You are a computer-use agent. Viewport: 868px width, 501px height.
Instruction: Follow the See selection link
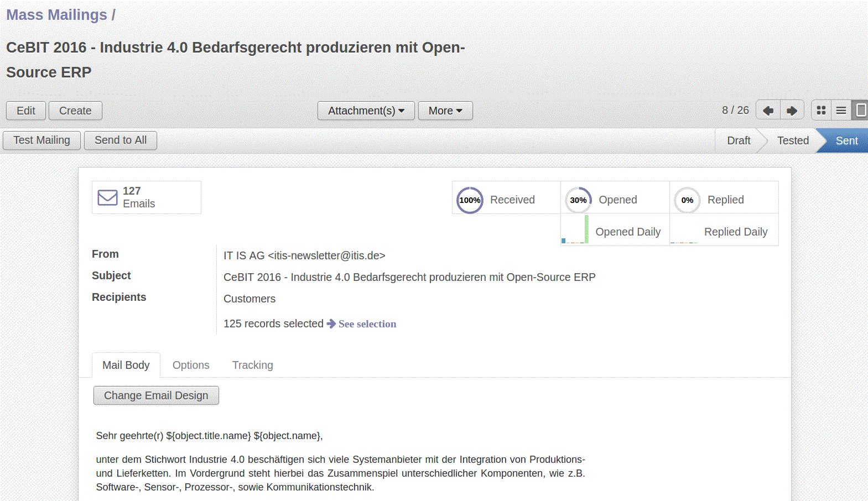(x=367, y=324)
